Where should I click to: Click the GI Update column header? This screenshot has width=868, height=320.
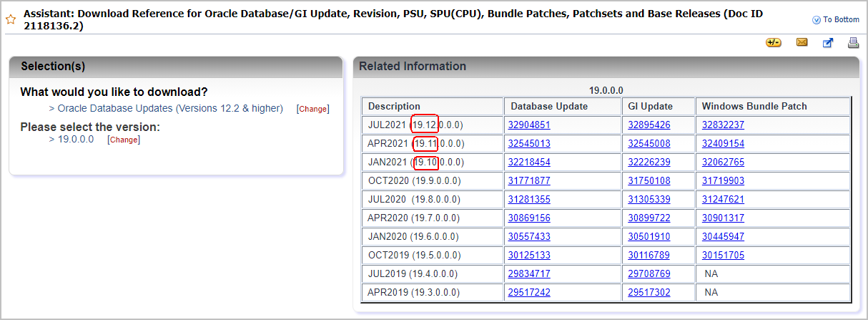[x=659, y=106]
